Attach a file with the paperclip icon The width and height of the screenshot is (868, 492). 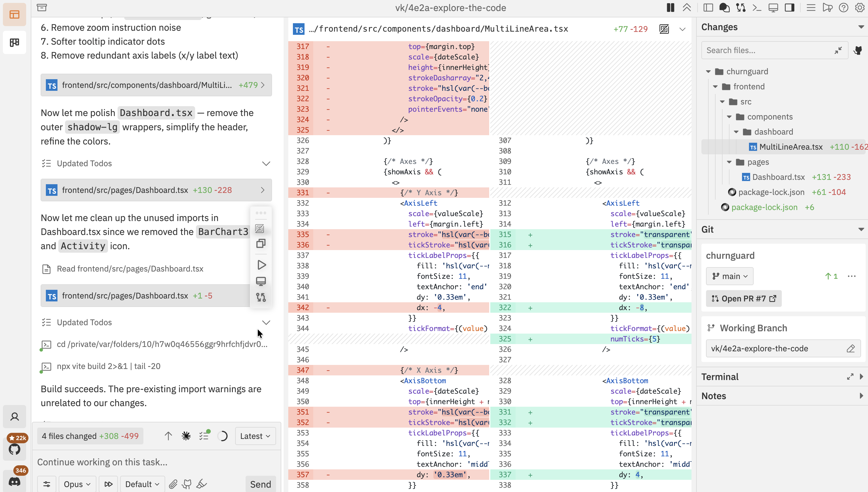coord(173,484)
